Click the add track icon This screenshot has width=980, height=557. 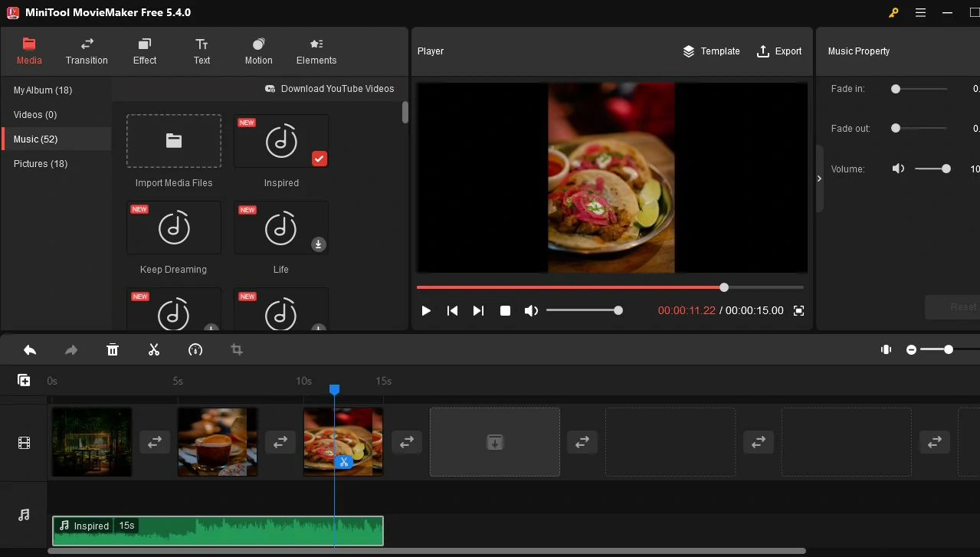[x=24, y=380]
